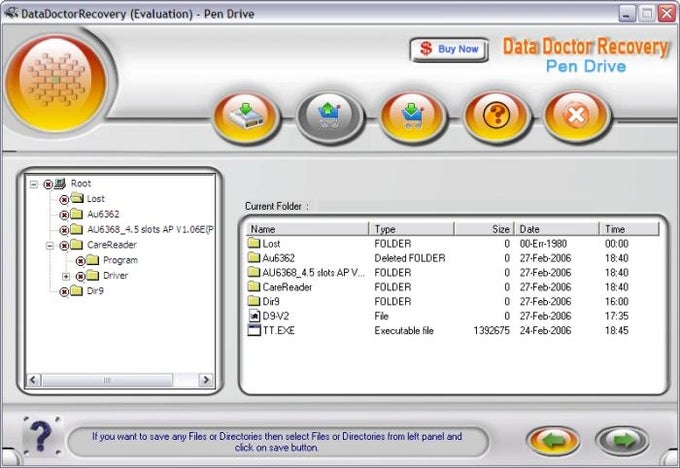Toggle the red mark next to CareReader in tree
The height and width of the screenshot is (468, 680).
click(64, 245)
